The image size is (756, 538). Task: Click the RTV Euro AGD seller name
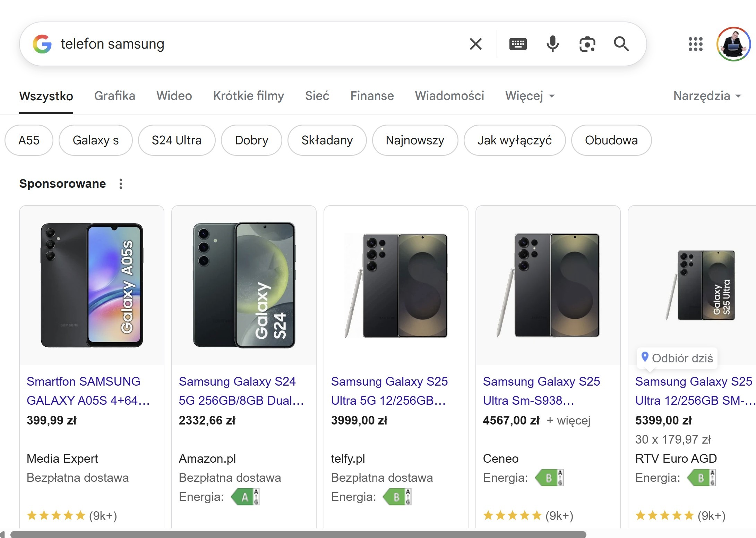[x=676, y=459]
